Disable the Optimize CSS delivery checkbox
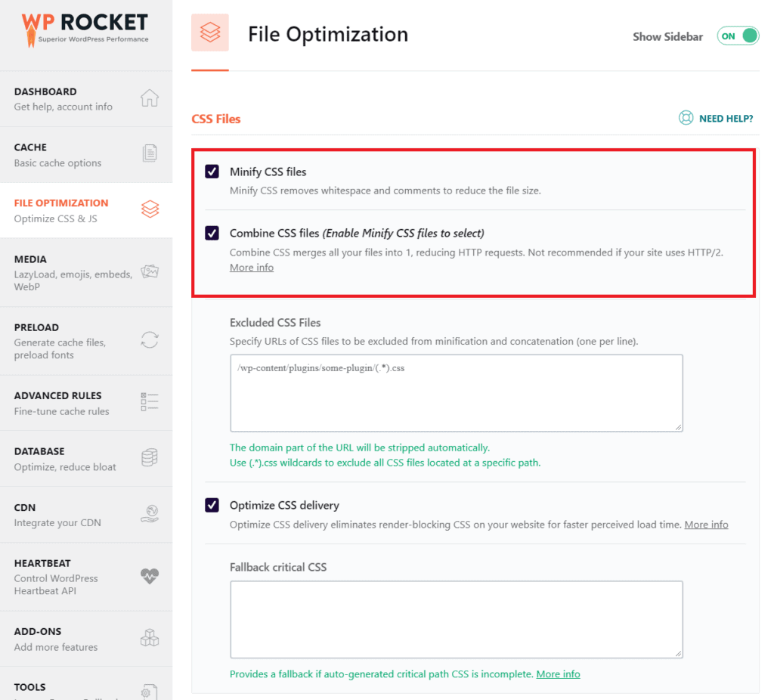This screenshot has height=700, width=774. coord(212,505)
